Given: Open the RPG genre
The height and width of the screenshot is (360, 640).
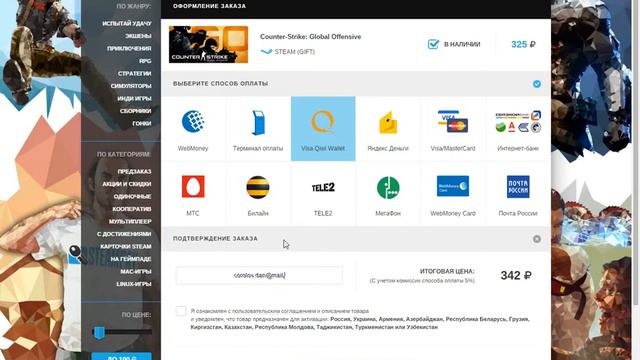Looking at the screenshot, I should (145, 61).
